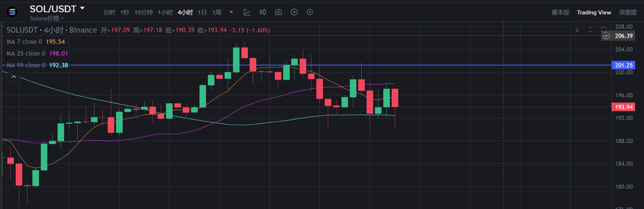This screenshot has height=209, width=644.
Task: Switch to the 深度图 tab
Action: [x=628, y=13]
